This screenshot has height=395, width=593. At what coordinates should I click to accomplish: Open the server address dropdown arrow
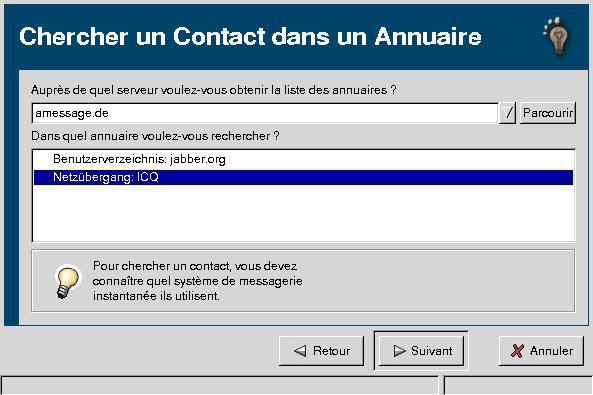pos(508,113)
